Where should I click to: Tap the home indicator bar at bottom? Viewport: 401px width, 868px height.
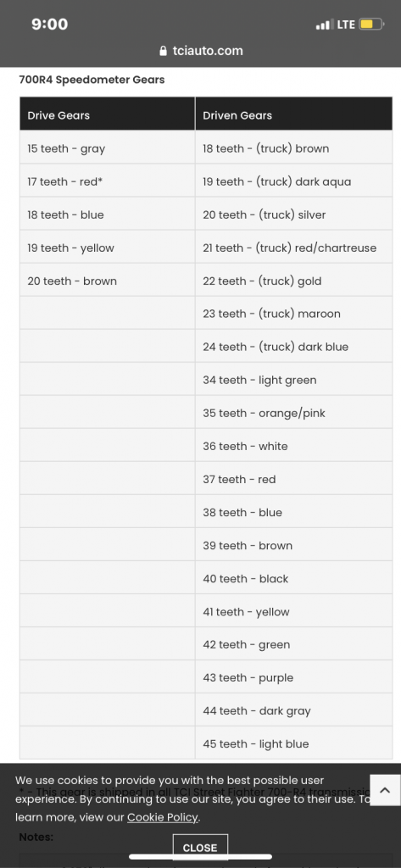200,856
